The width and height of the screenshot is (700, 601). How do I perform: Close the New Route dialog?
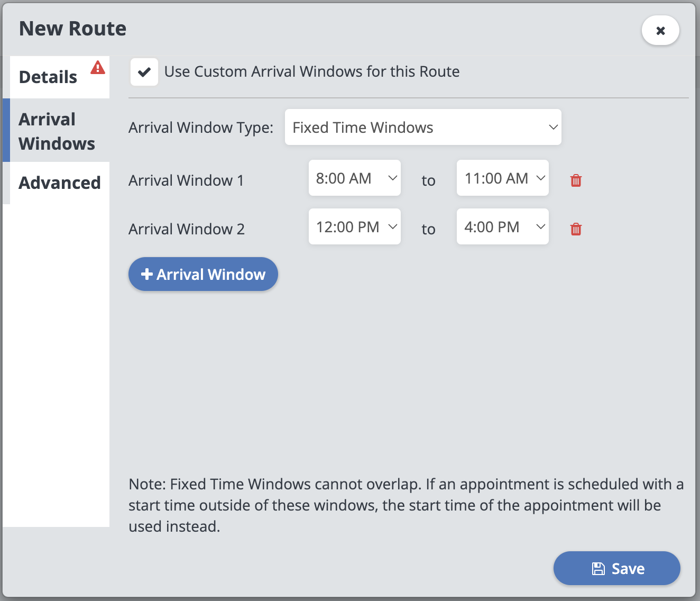pos(660,31)
